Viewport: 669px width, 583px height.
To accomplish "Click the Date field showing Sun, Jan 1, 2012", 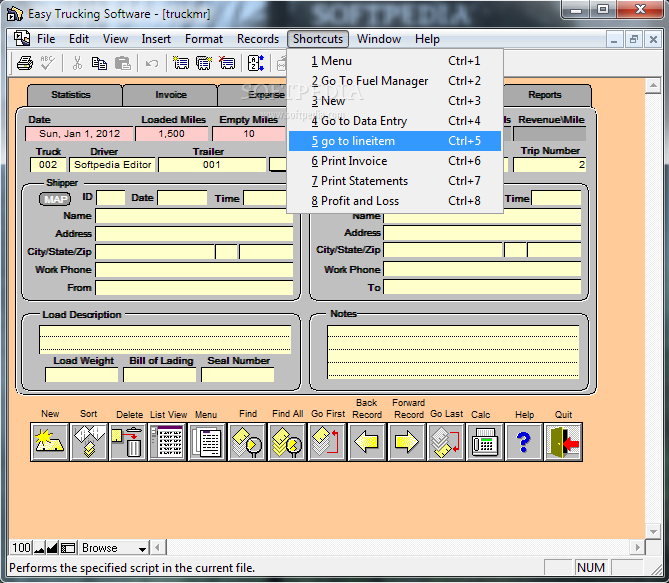I will tap(79, 134).
